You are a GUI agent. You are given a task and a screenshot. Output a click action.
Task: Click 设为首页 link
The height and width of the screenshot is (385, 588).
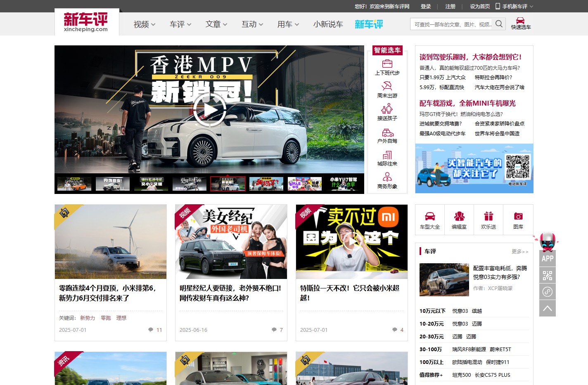[480, 7]
